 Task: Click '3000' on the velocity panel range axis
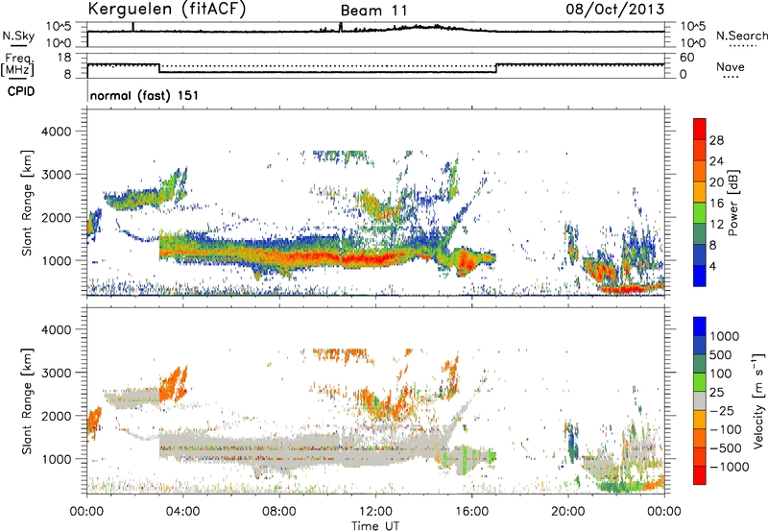coord(56,373)
